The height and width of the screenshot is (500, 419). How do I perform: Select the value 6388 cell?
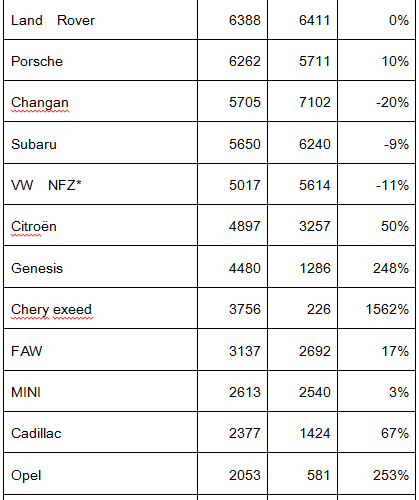tap(232, 20)
